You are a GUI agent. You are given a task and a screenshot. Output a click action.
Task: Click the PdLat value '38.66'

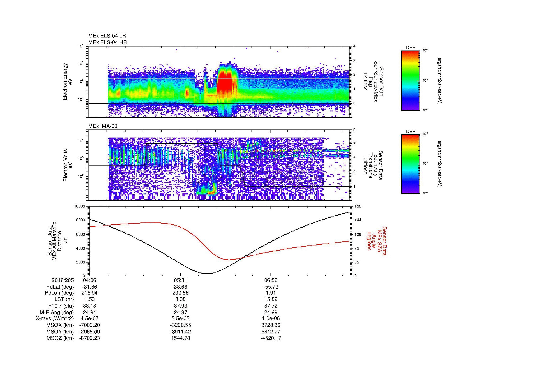[180, 287]
